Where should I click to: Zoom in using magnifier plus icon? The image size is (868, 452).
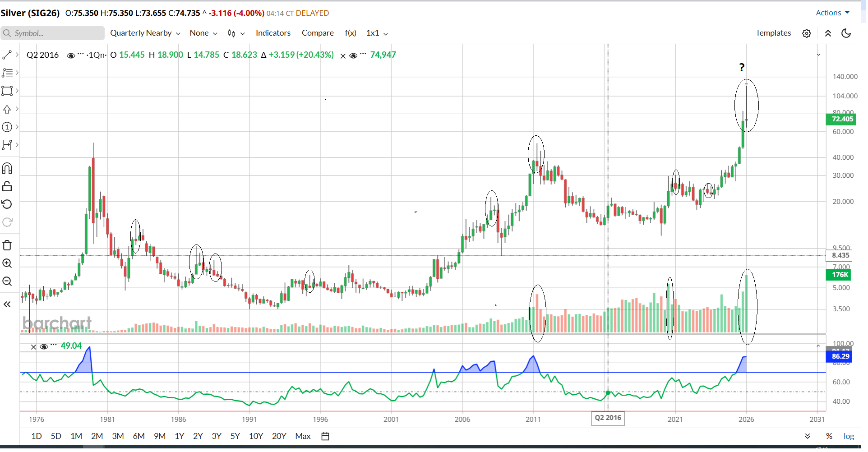click(x=7, y=263)
